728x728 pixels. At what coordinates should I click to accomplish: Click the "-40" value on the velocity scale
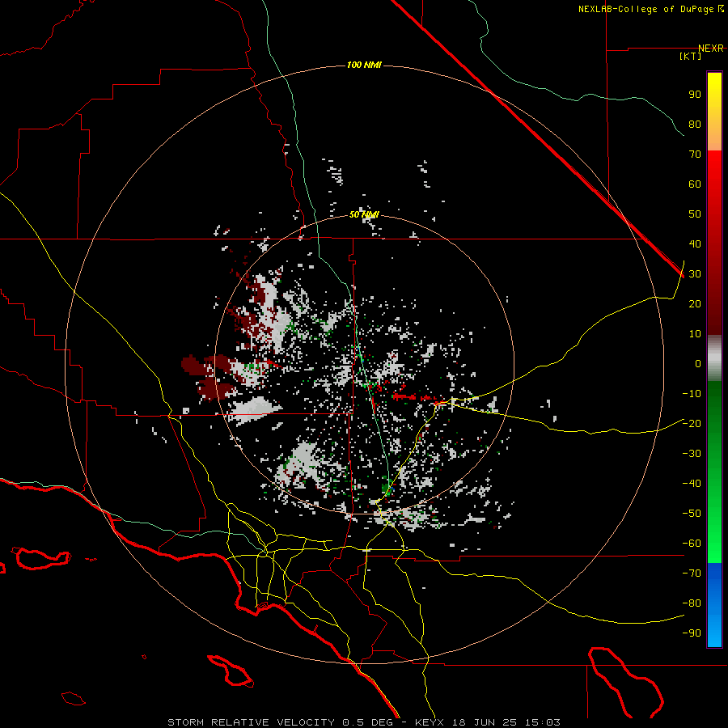click(692, 484)
